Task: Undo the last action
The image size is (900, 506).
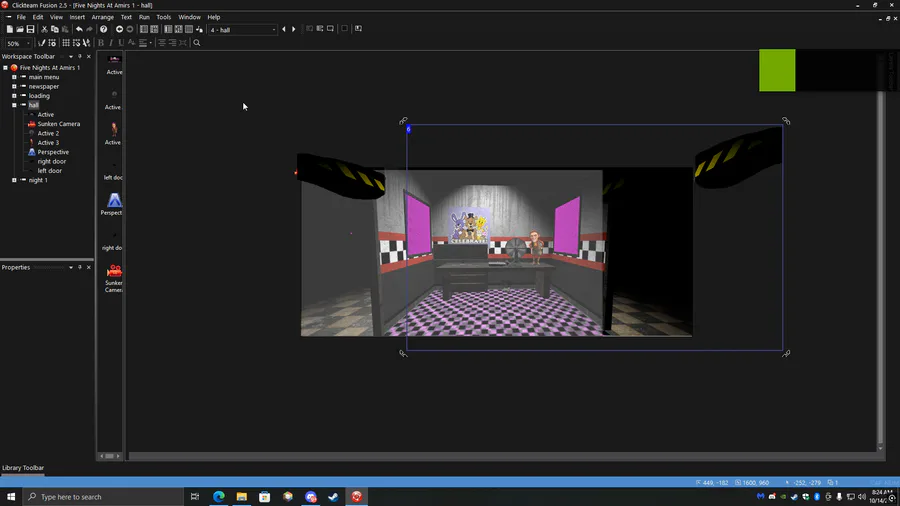Action: click(79, 29)
